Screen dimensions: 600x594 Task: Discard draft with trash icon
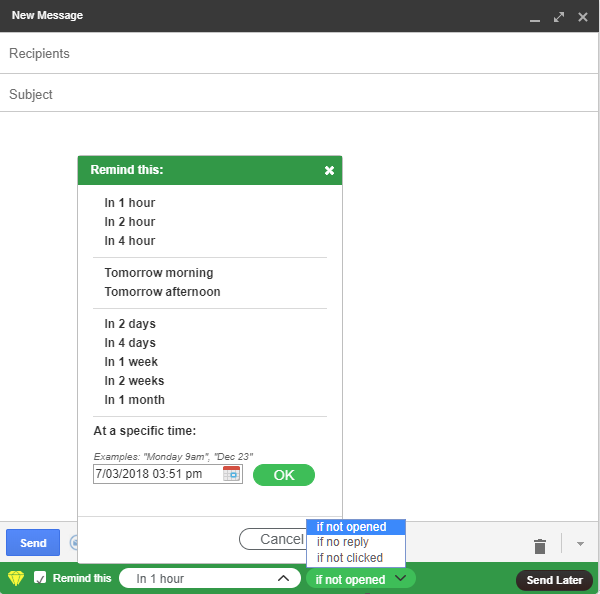pos(540,546)
